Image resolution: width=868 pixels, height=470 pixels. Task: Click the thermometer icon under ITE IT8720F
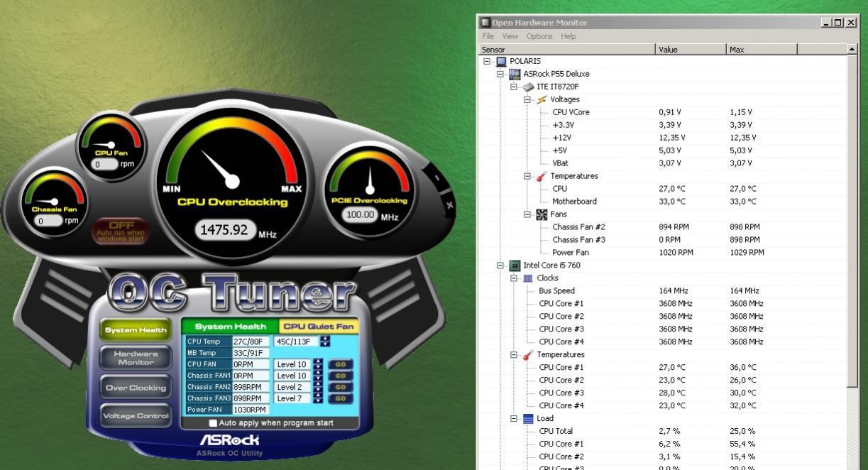[542, 176]
